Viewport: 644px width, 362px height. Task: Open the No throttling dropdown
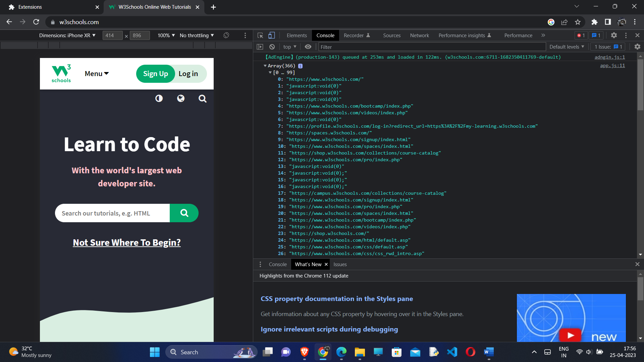point(197,35)
